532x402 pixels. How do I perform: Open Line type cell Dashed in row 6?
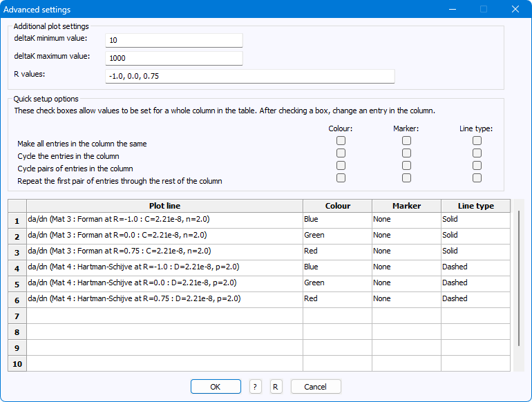pos(475,300)
